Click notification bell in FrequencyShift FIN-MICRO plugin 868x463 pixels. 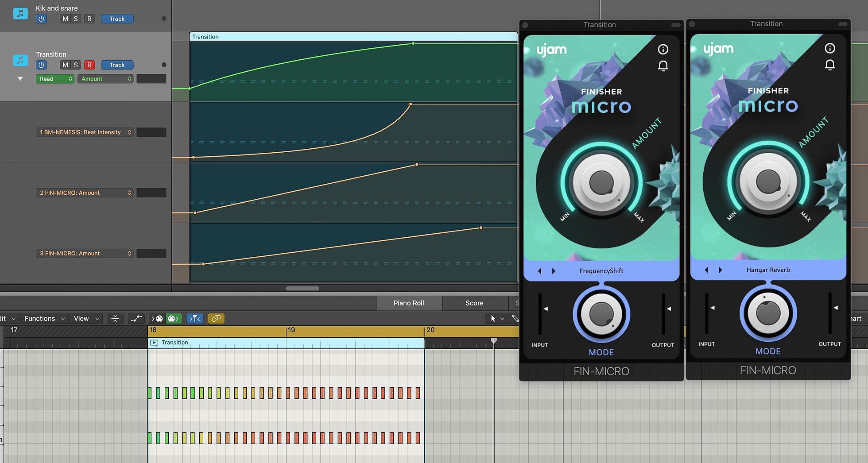(663, 66)
